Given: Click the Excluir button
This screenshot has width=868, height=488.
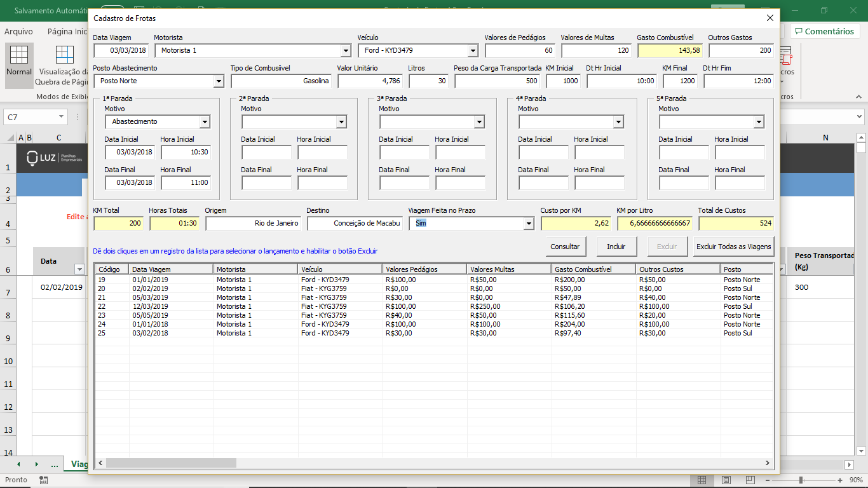Looking at the screenshot, I should click(667, 247).
